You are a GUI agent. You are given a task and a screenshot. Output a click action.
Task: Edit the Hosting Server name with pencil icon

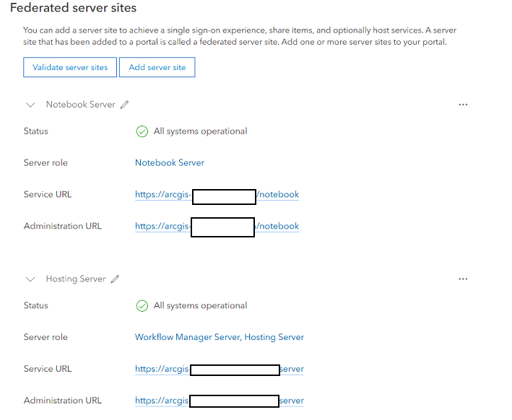tap(116, 279)
